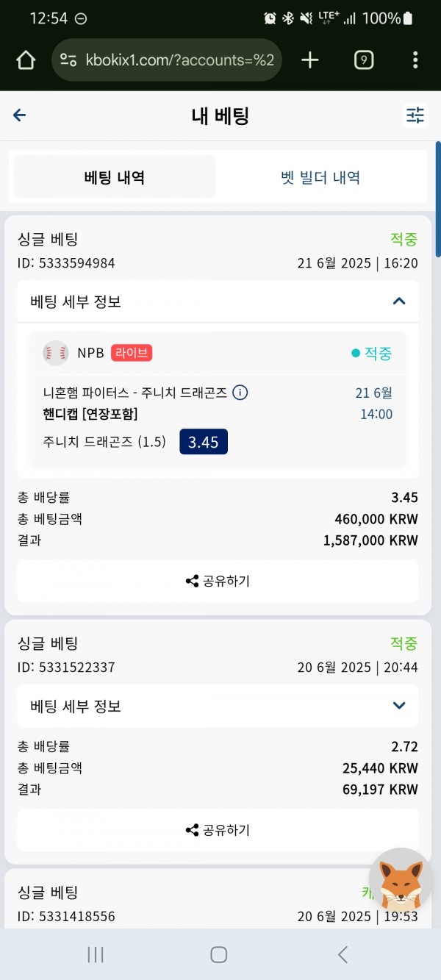
Task: Tap the 3.45 odds badge
Action: tap(204, 442)
